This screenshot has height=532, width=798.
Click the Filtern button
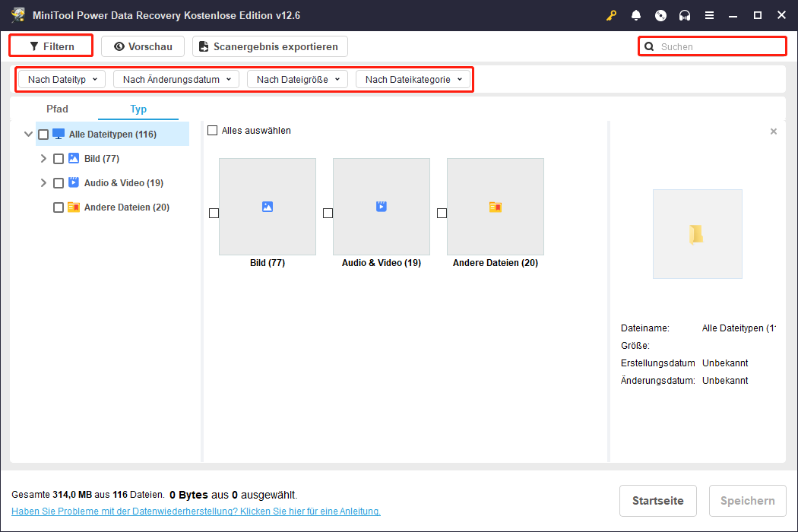(52, 46)
